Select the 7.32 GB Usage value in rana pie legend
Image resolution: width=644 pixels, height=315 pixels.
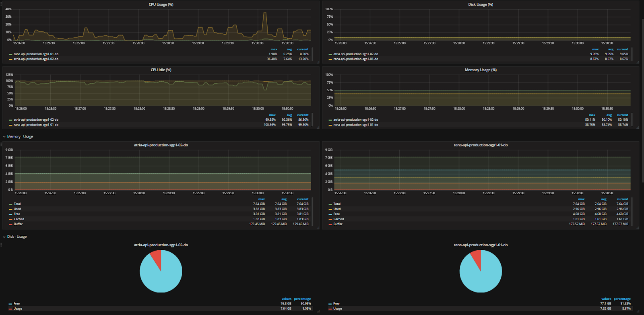(606, 309)
